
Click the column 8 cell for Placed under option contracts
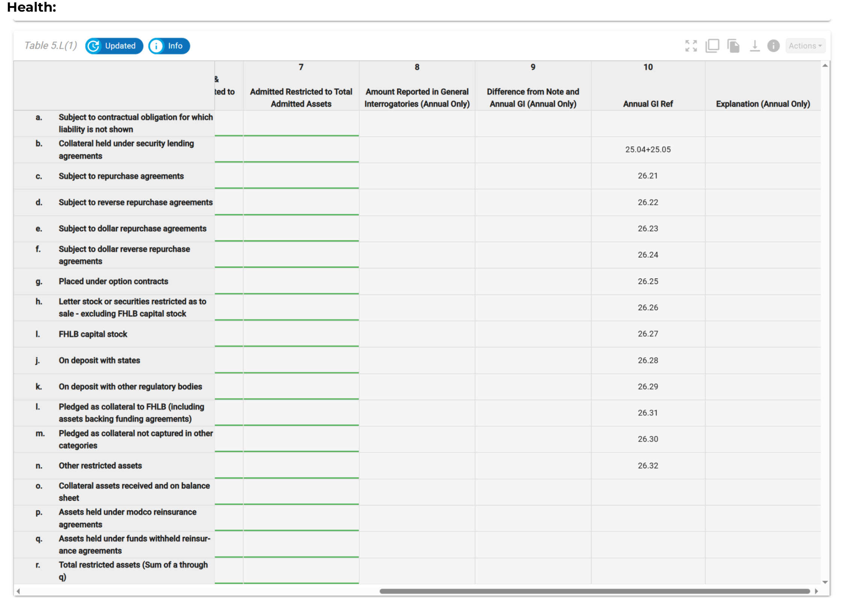click(x=417, y=281)
